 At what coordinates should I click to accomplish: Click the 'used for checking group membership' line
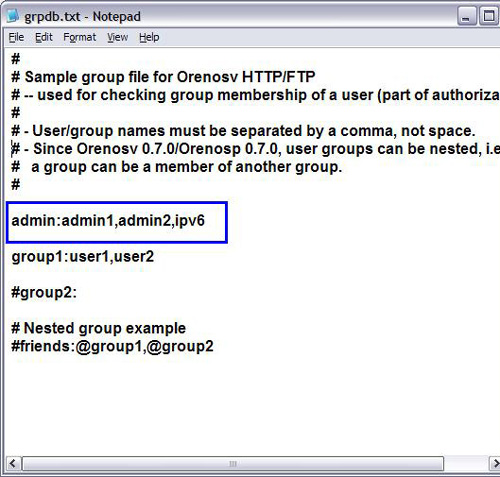[255, 95]
